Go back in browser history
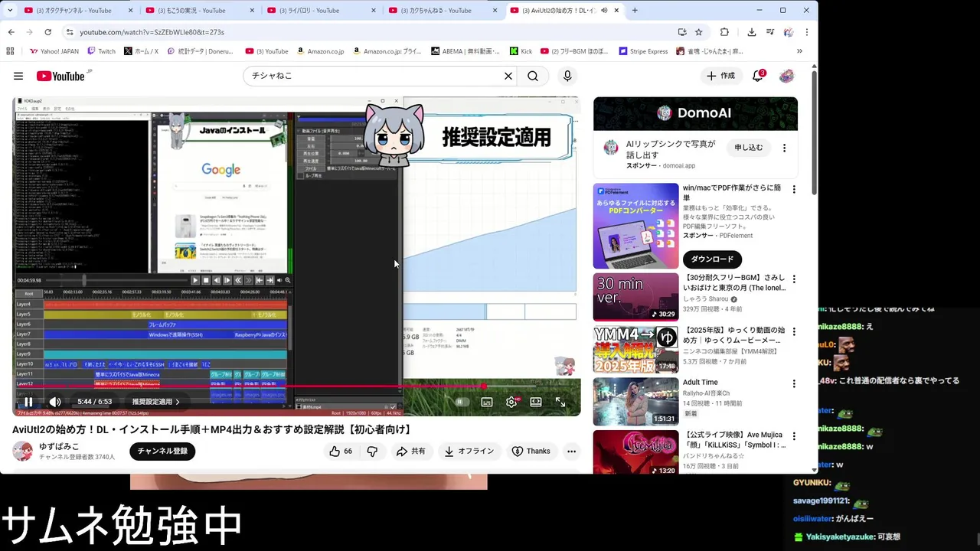980x551 pixels. click(11, 32)
